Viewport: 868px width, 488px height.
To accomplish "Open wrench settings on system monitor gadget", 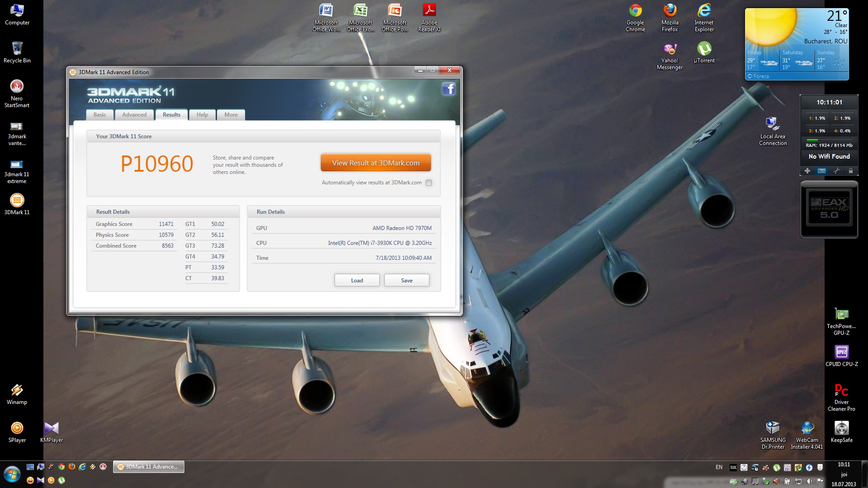I will click(x=836, y=171).
